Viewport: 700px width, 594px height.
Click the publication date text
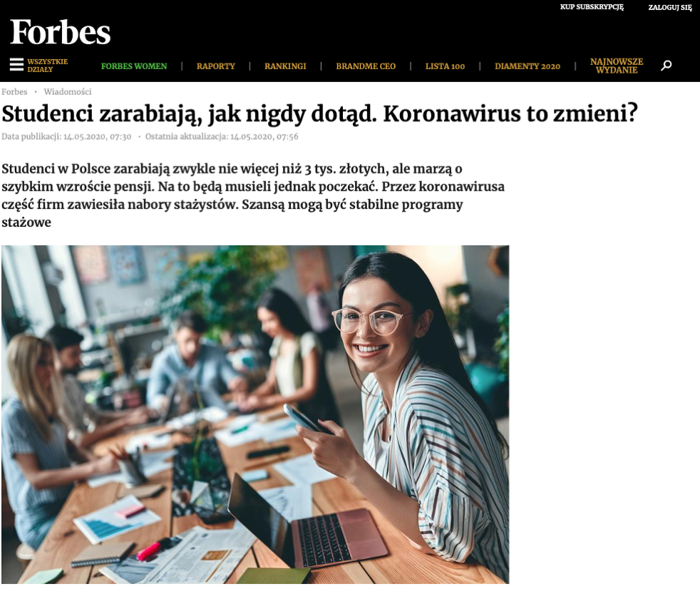click(x=66, y=137)
